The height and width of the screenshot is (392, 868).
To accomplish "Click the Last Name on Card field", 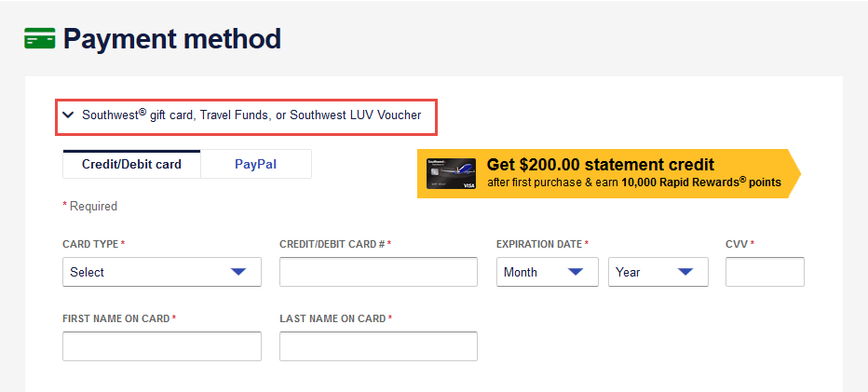I will pyautogui.click(x=379, y=346).
